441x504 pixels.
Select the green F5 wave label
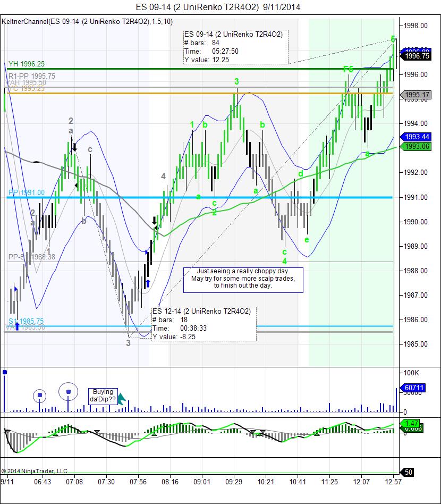tap(348, 69)
